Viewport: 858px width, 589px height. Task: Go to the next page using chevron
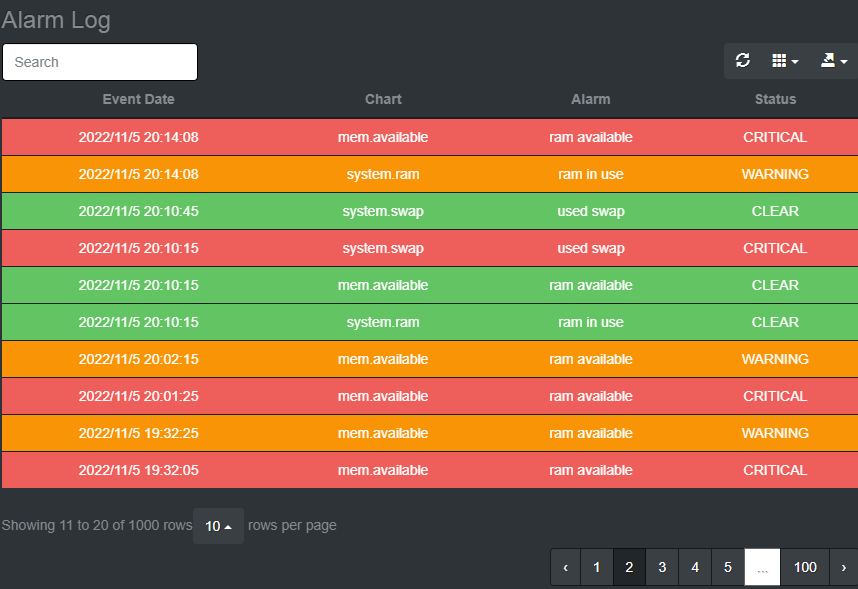[846, 567]
